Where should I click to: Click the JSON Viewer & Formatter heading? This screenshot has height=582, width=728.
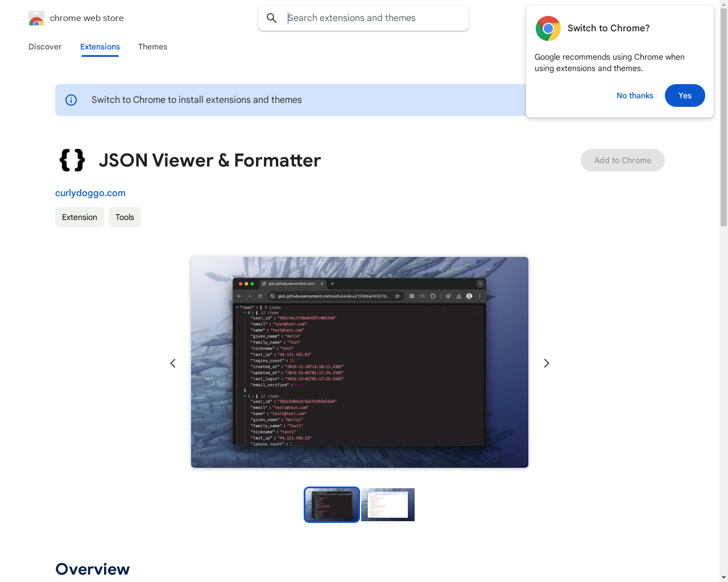210,160
